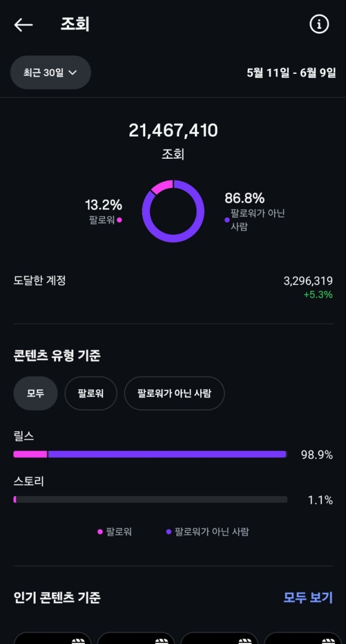Click the purple legend dot under the bars

[169, 531]
